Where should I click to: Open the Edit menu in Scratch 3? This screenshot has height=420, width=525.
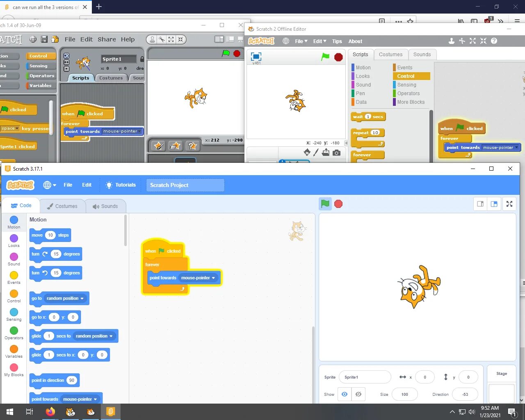[87, 185]
